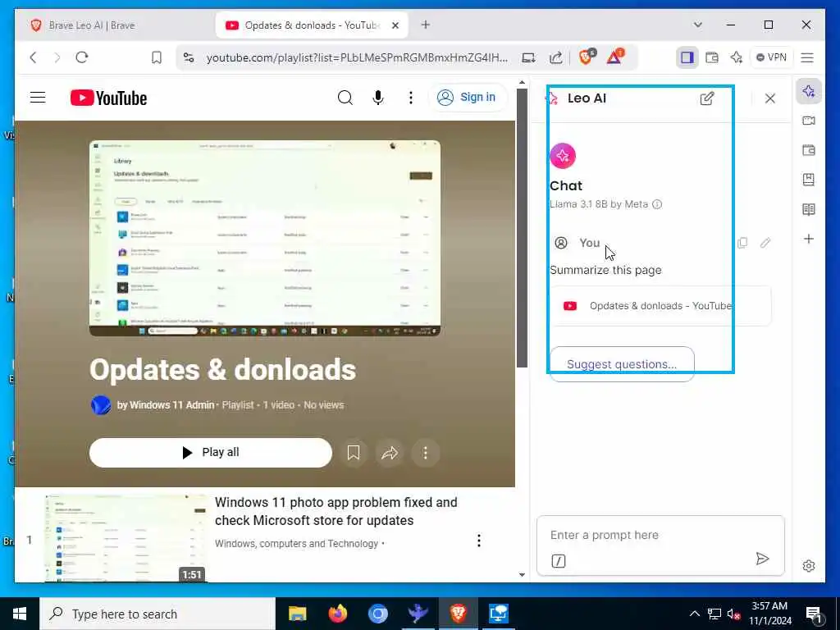
Task: Copy the Summarize this page prompt
Action: 742,243
